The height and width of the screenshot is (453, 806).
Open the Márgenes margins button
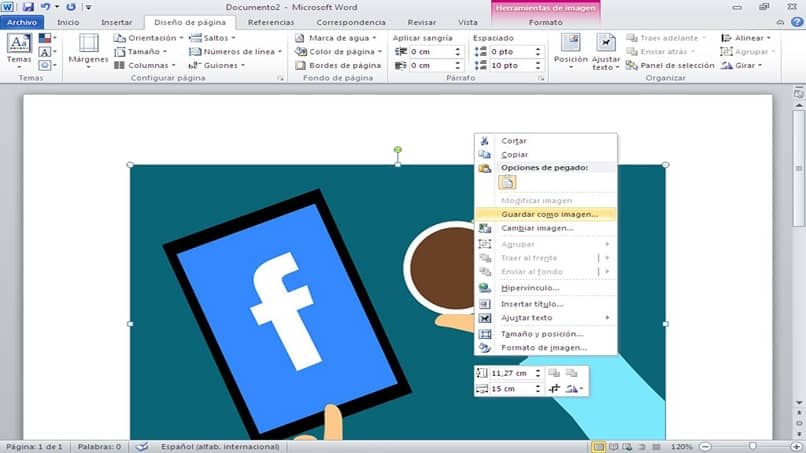[x=88, y=51]
